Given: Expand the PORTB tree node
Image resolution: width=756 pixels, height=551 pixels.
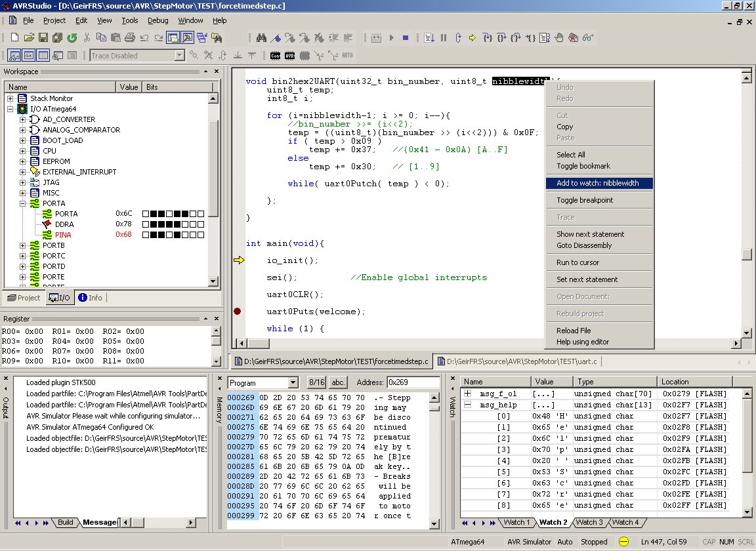Looking at the screenshot, I should 22,245.
